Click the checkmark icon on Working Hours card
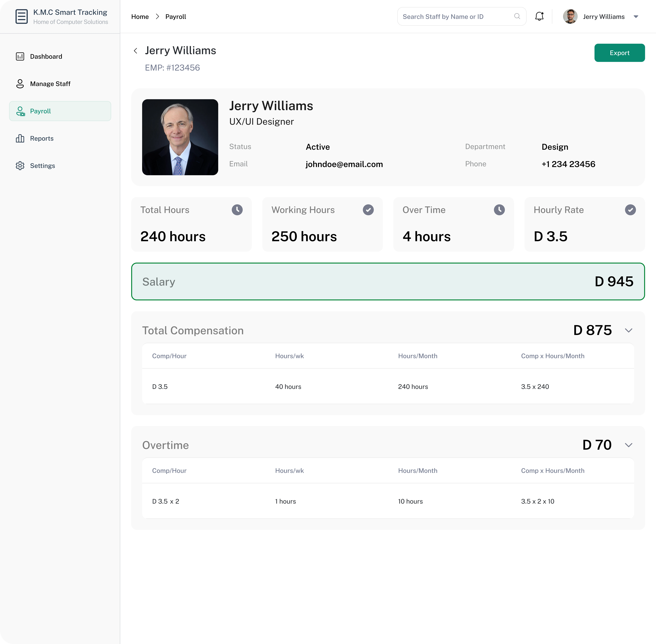The width and height of the screenshot is (656, 644). tap(368, 210)
